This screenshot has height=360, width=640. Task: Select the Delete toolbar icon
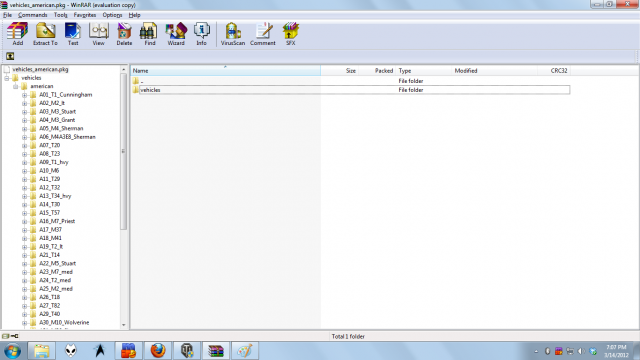pos(124,34)
